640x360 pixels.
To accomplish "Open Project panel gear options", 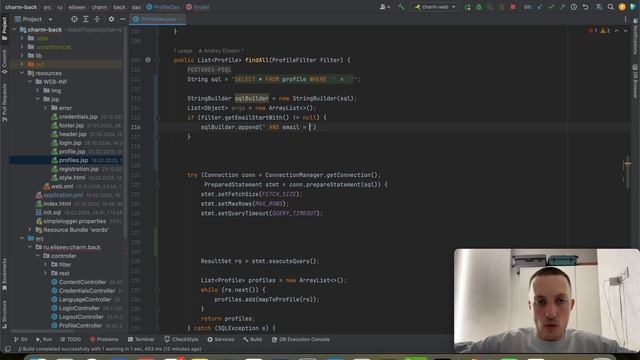I will tap(111, 19).
